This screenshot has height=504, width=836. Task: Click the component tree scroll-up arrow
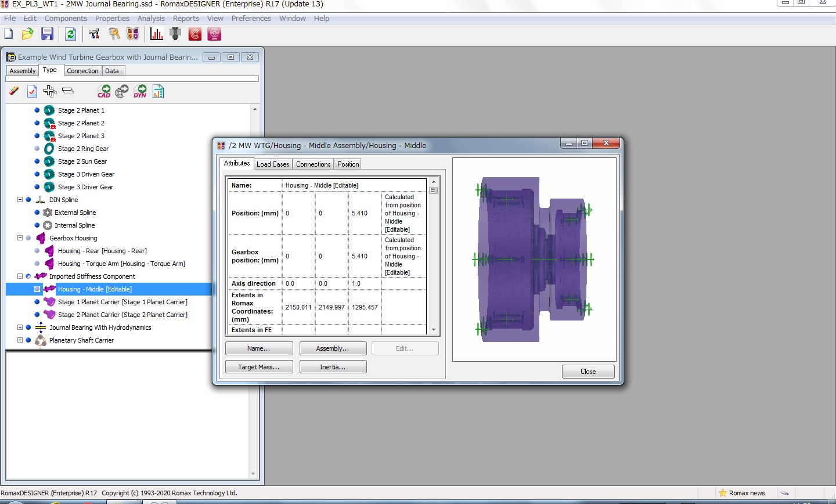click(x=254, y=109)
